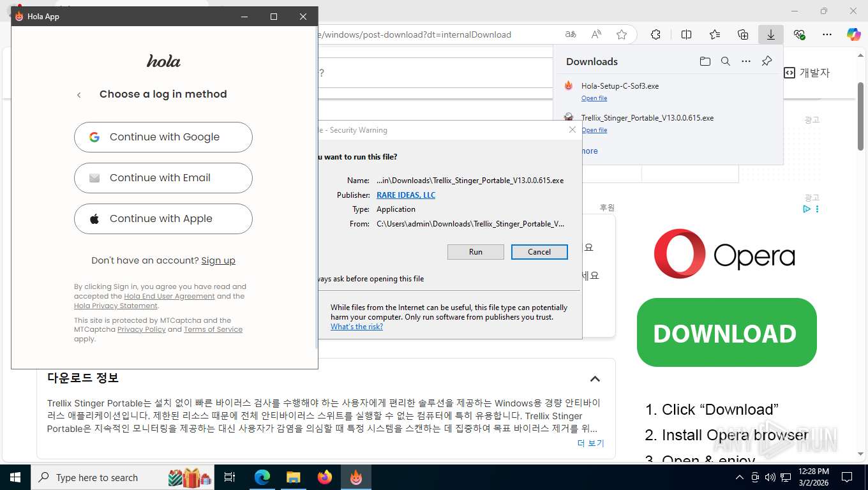Open Microsoft Edge from the taskbar
This screenshot has width=868, height=490.
(x=262, y=477)
